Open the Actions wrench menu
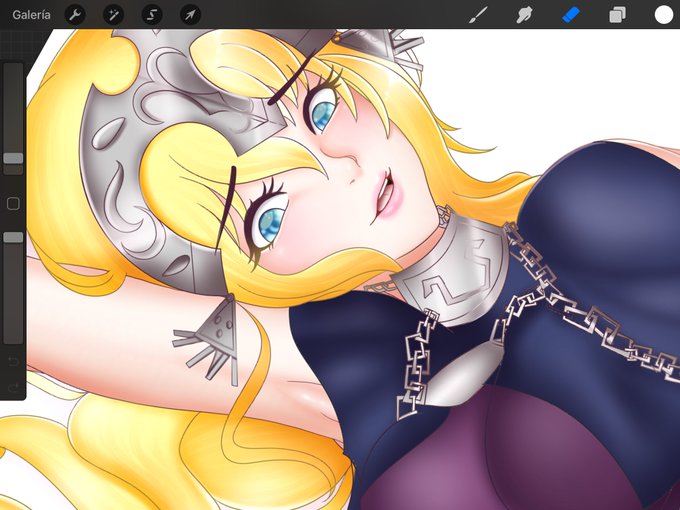The image size is (680, 510). point(75,15)
